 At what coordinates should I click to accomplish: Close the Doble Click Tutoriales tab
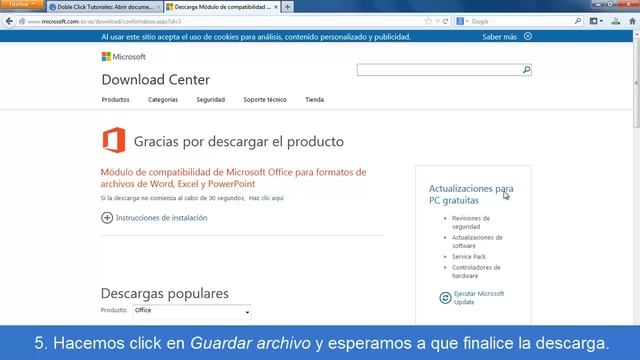[x=158, y=7]
